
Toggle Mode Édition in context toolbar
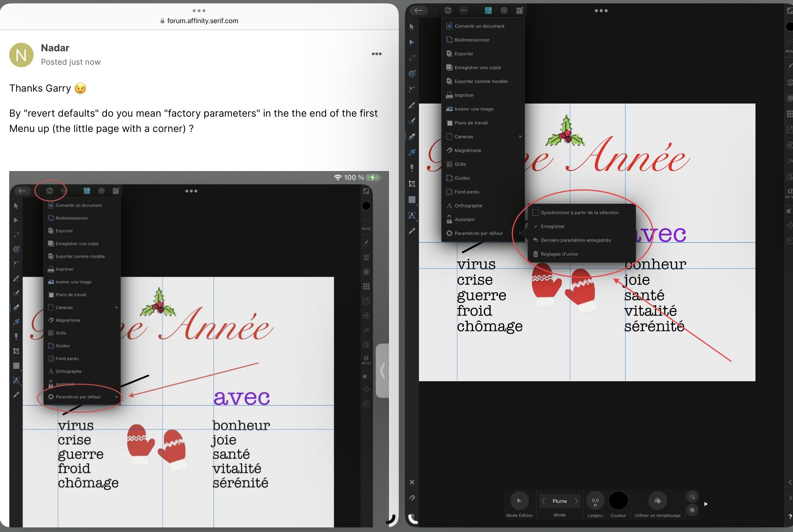[519, 501]
